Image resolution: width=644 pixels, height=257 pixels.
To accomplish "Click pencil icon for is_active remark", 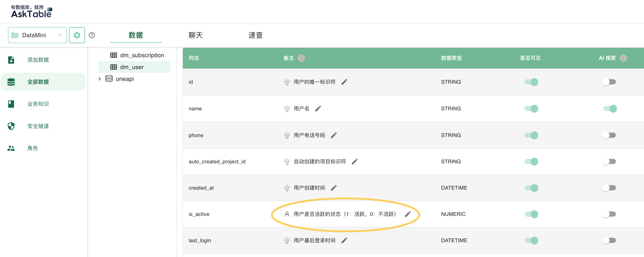I will pos(407,214).
